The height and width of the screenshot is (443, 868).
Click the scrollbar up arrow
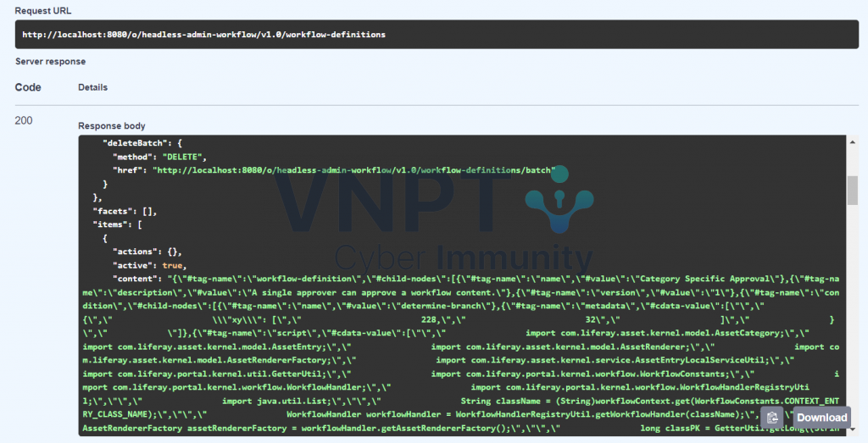pos(852,142)
